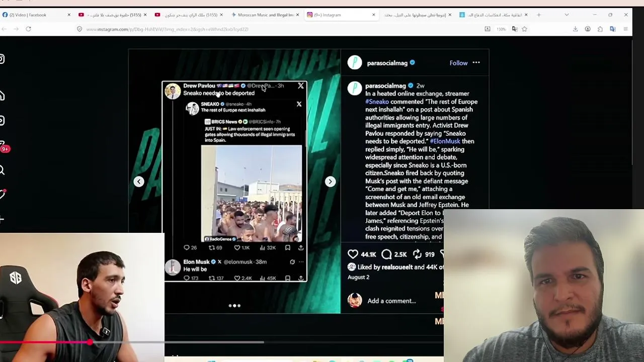Switch to the Arabic tab starting with اتفاقية مكة

493,15
